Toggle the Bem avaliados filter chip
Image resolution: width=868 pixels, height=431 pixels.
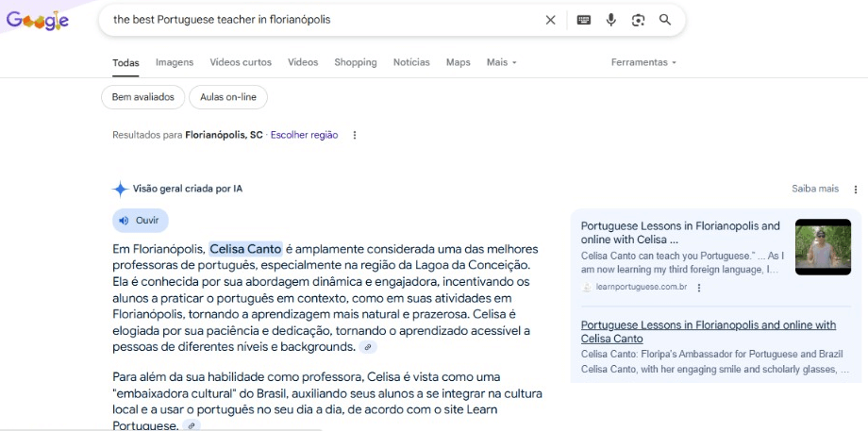pos(142,97)
